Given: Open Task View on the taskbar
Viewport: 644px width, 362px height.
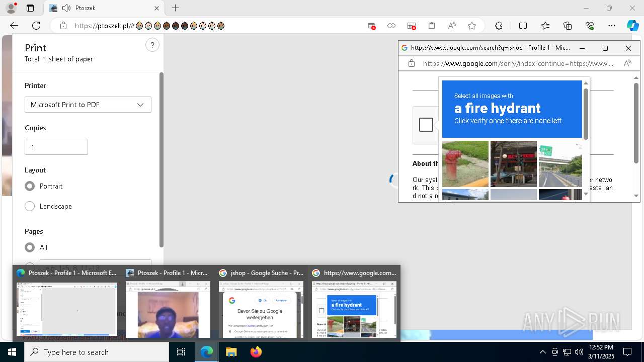Looking at the screenshot, I should (x=182, y=352).
